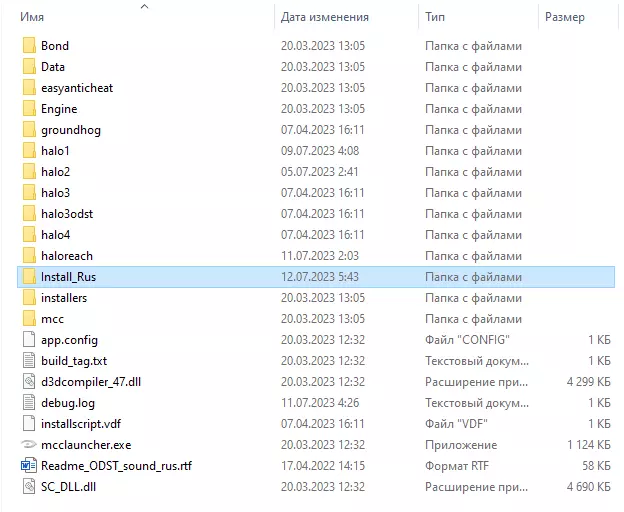The width and height of the screenshot is (624, 512).
Task: Click the mcc folder icon
Action: 29,319
